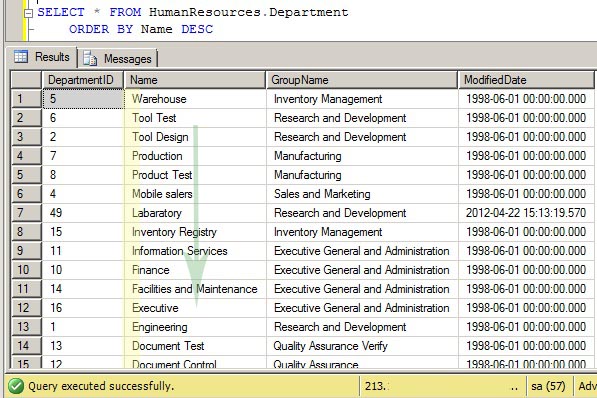
Task: Select all via grid top-left corner cell
Action: point(26,80)
